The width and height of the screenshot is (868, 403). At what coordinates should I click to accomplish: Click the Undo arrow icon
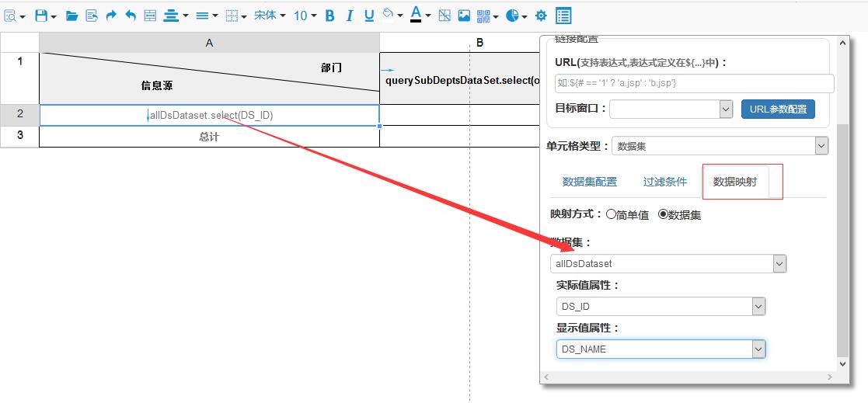[131, 16]
